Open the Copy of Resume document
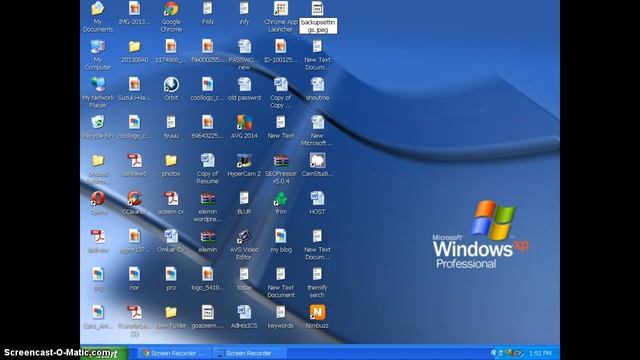Viewport: 640px width, 360px height. point(207,160)
